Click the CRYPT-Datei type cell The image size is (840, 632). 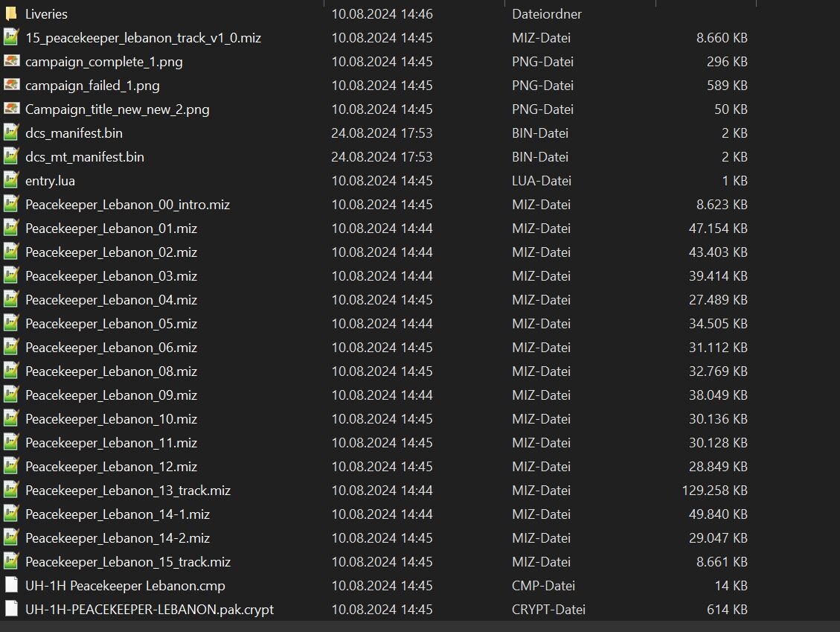click(x=548, y=610)
